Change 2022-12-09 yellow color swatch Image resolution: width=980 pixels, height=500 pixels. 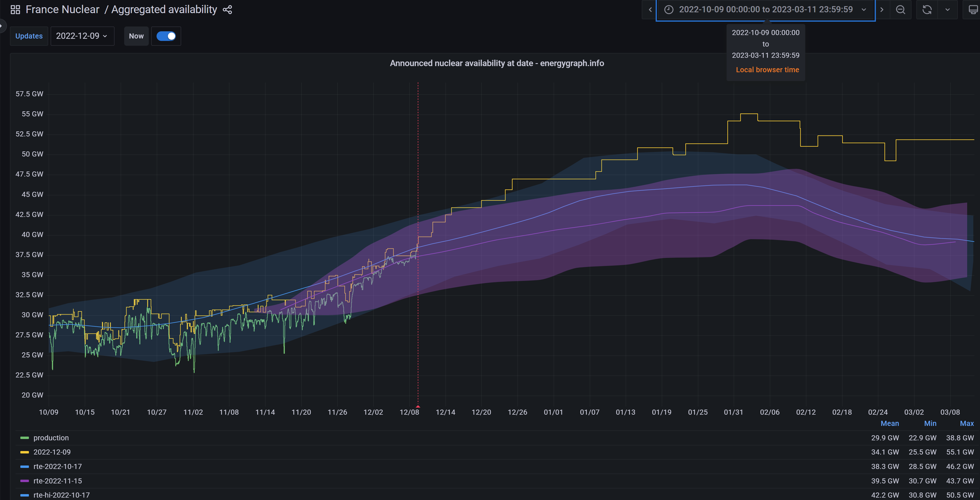coord(25,452)
